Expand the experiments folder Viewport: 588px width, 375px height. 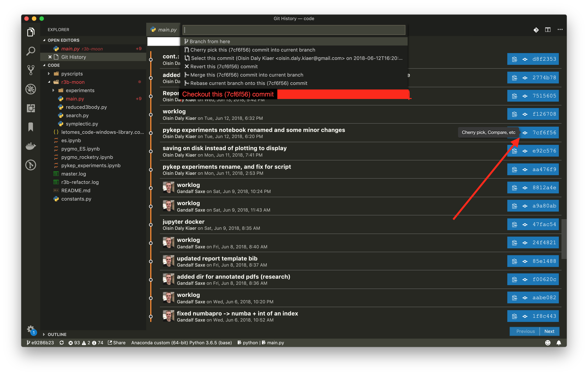tap(53, 90)
